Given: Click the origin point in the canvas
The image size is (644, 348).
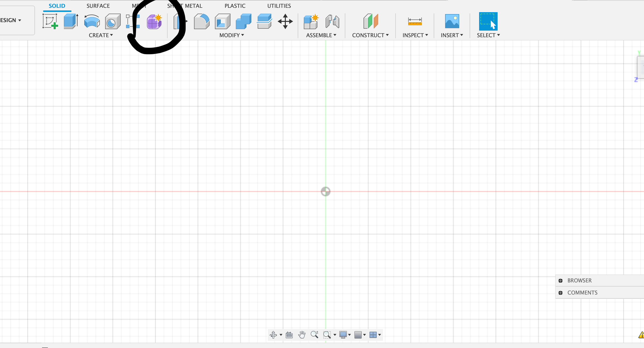Looking at the screenshot, I should [325, 191].
